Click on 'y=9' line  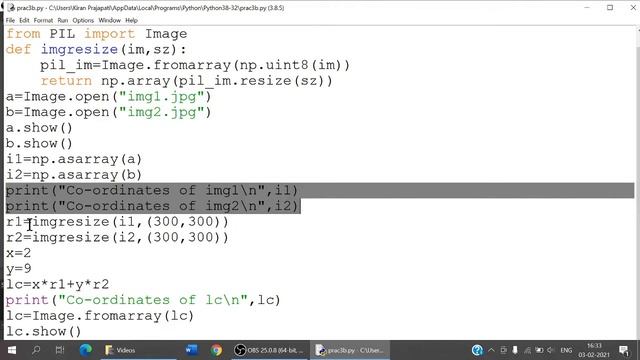click(18, 269)
